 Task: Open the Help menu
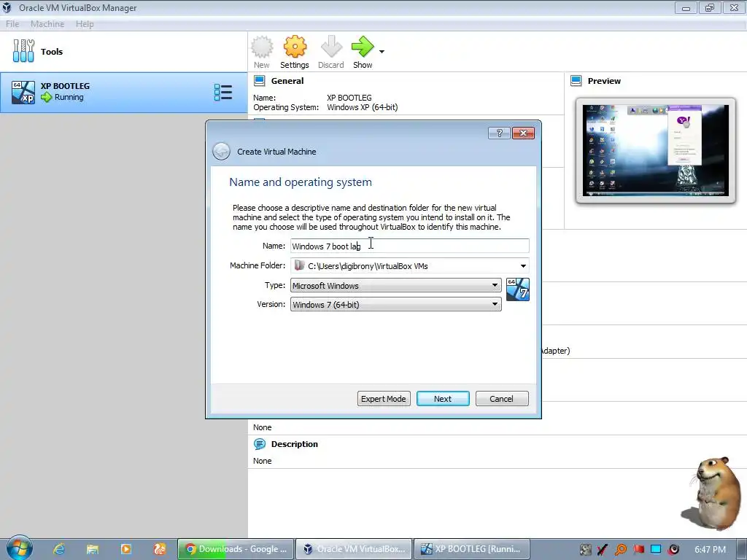(x=85, y=24)
